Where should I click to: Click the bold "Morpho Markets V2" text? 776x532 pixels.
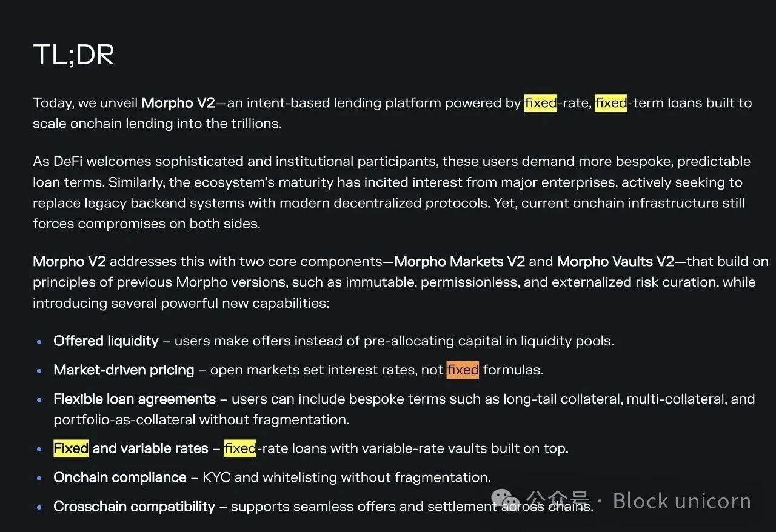pos(459,261)
